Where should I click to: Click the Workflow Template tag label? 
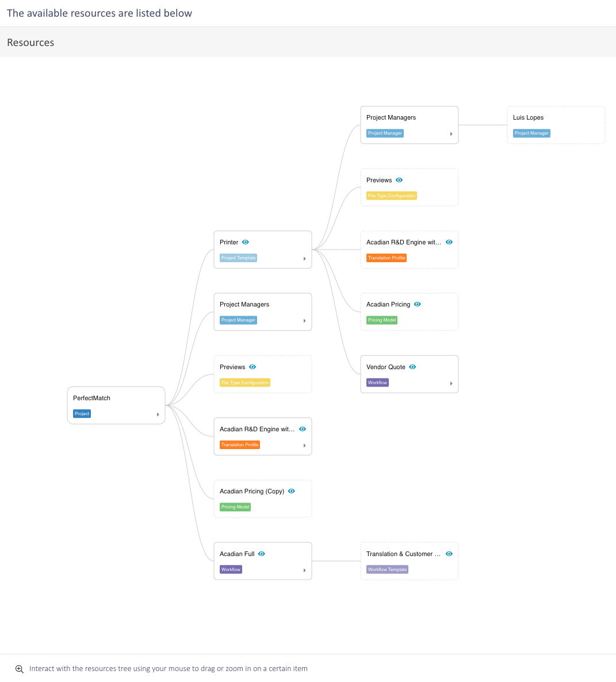tap(387, 569)
